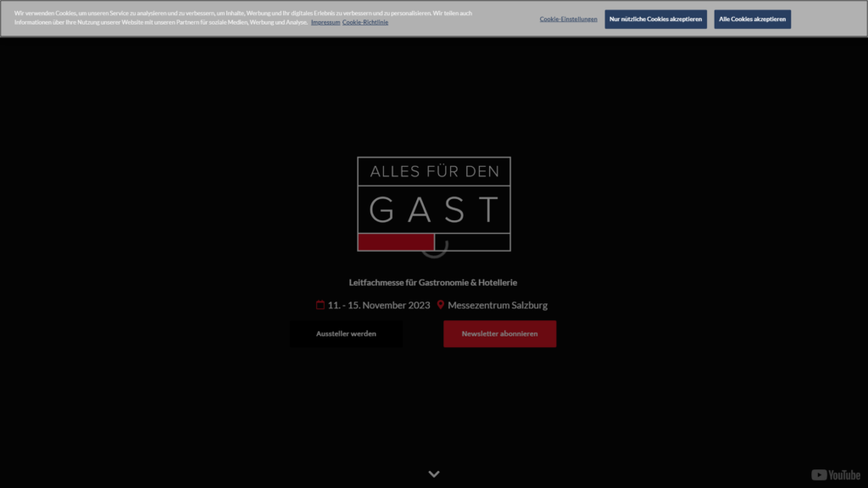Open the Cookie-Richtlinie link
The image size is (868, 488).
364,22
